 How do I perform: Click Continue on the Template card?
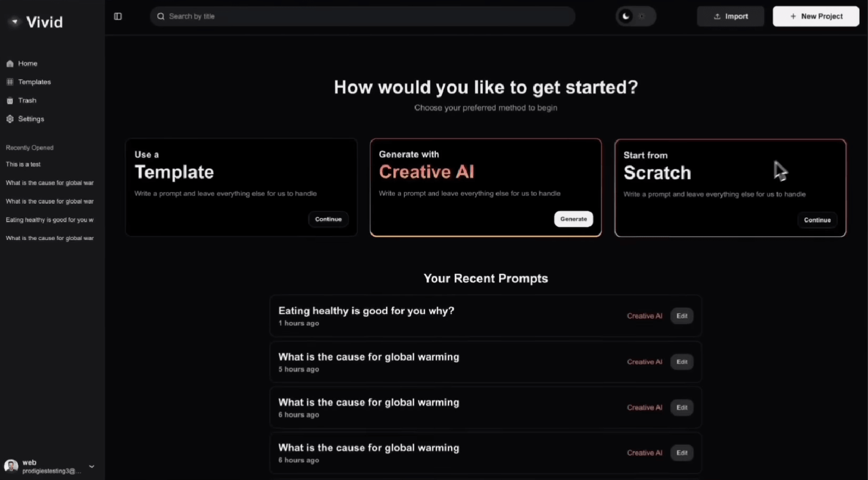point(328,219)
